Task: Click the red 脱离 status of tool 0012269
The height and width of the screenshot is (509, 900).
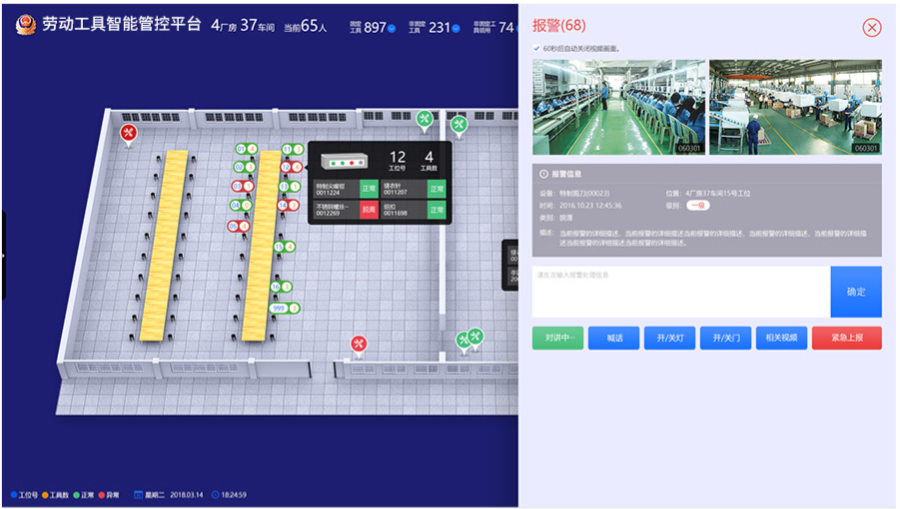Action: [368, 209]
